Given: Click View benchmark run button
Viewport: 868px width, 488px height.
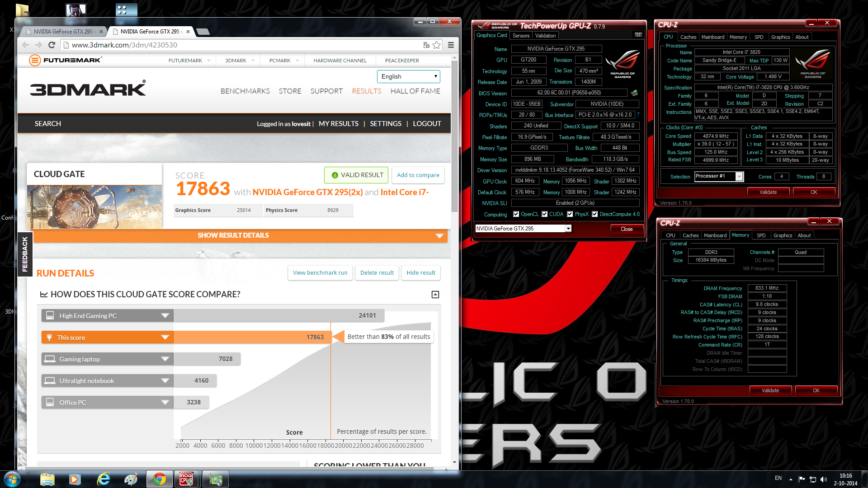Looking at the screenshot, I should tap(320, 273).
